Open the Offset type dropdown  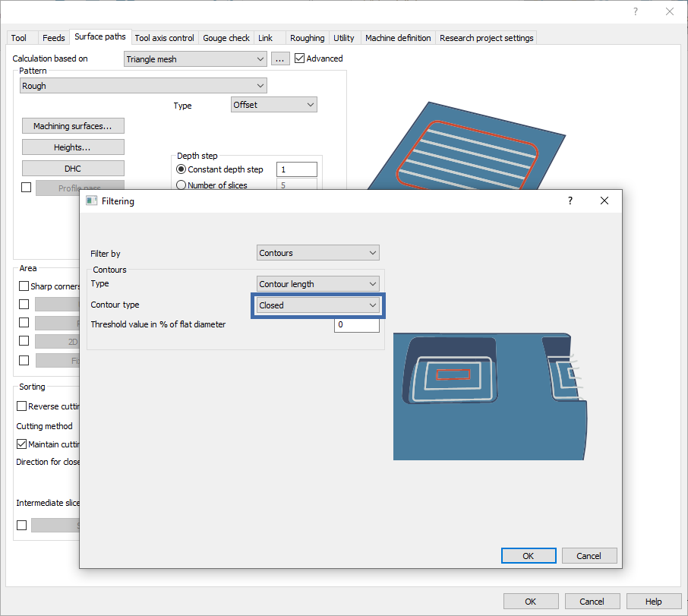(x=274, y=104)
